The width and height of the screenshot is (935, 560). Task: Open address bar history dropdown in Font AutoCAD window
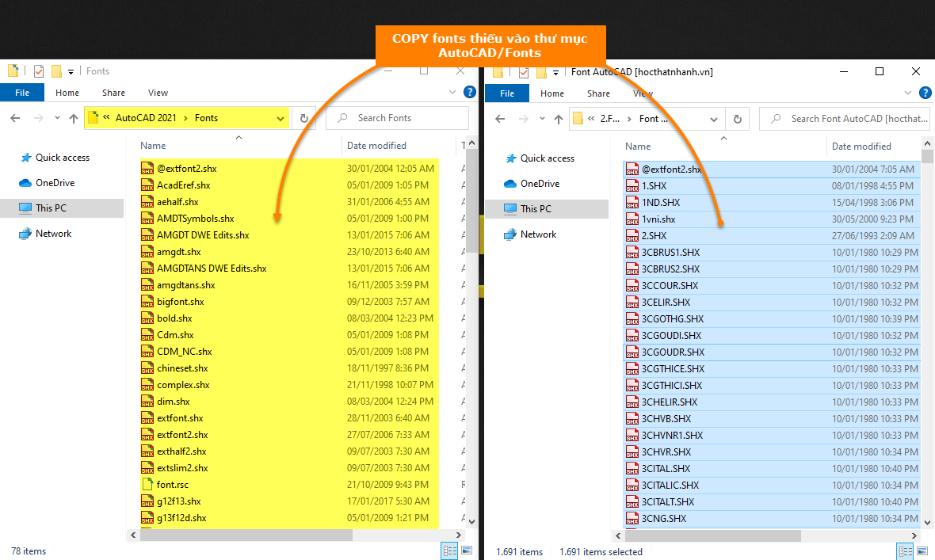tap(714, 119)
